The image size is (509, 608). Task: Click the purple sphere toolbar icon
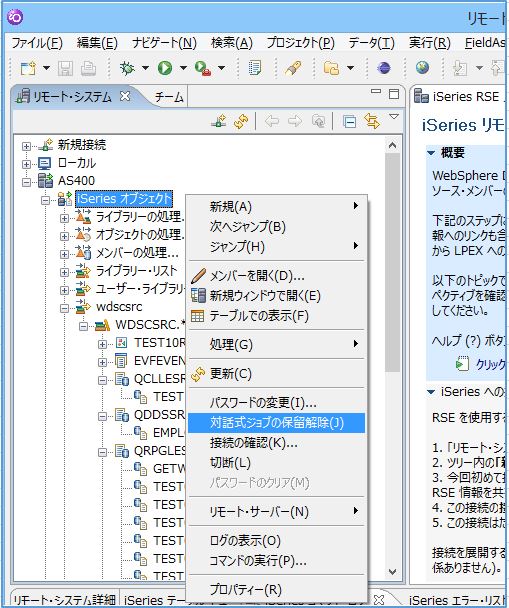[384, 68]
